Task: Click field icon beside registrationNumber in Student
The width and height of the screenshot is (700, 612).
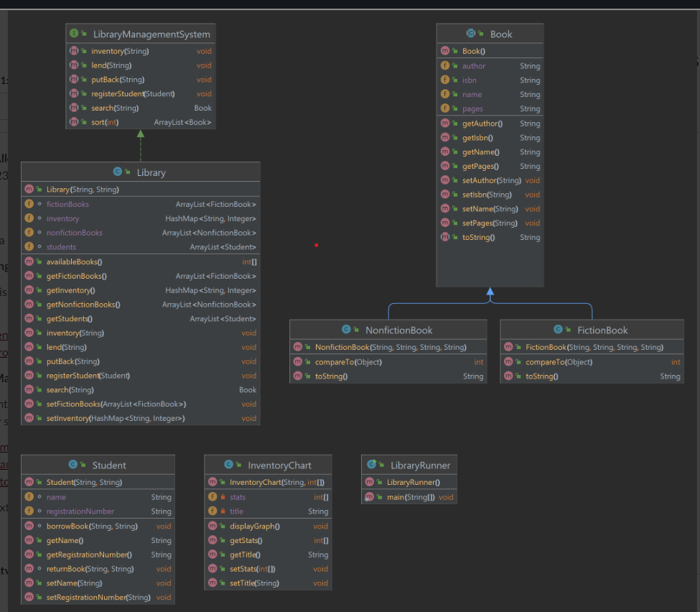Action: tap(29, 511)
